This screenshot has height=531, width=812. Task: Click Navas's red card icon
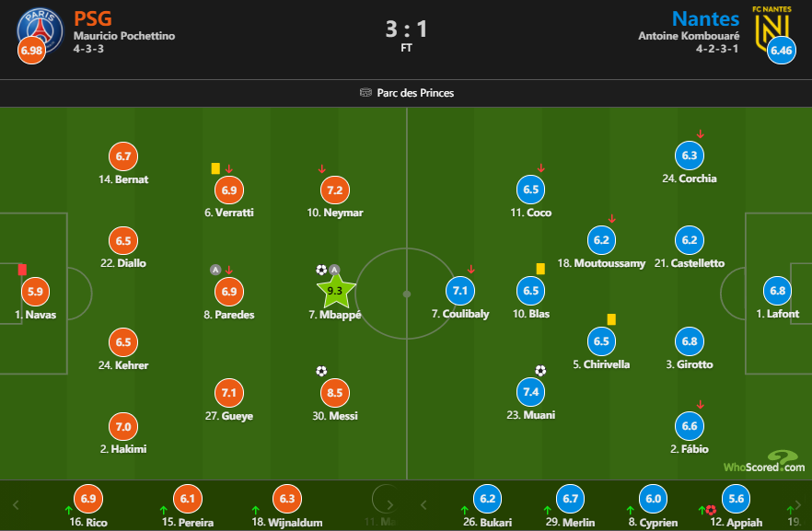tap(22, 270)
